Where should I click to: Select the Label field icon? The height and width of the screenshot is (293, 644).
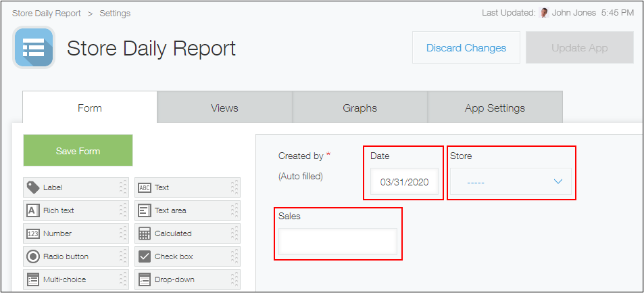(x=32, y=187)
